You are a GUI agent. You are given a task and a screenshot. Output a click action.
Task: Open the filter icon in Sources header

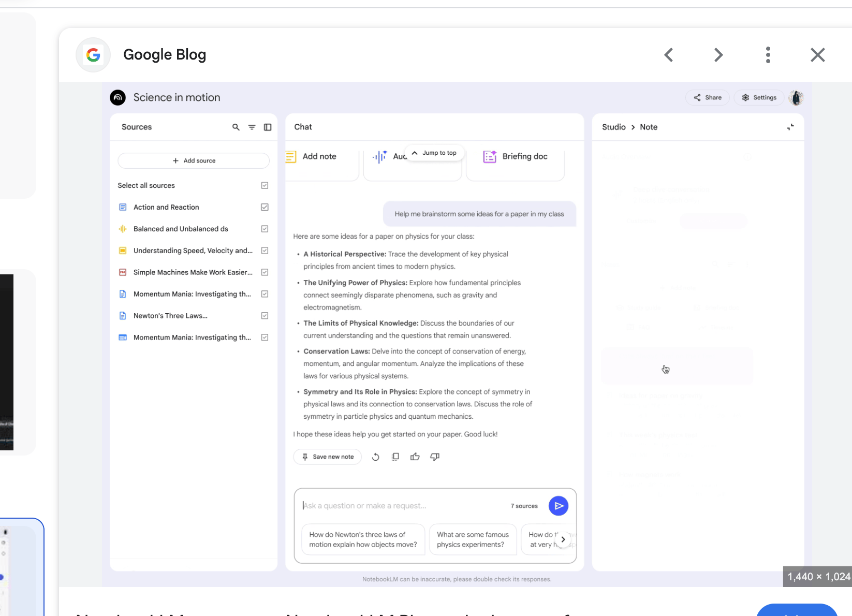point(252,127)
